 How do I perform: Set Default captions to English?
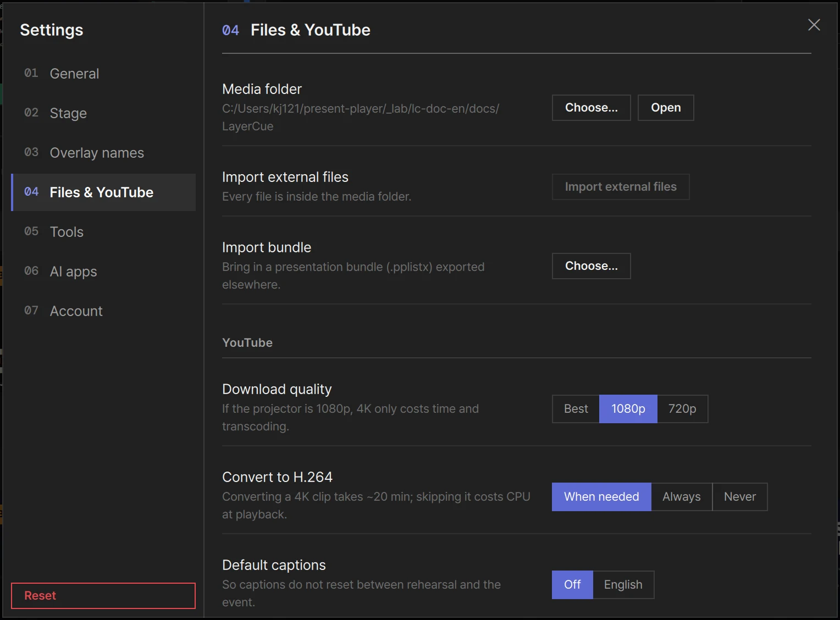[x=623, y=585]
